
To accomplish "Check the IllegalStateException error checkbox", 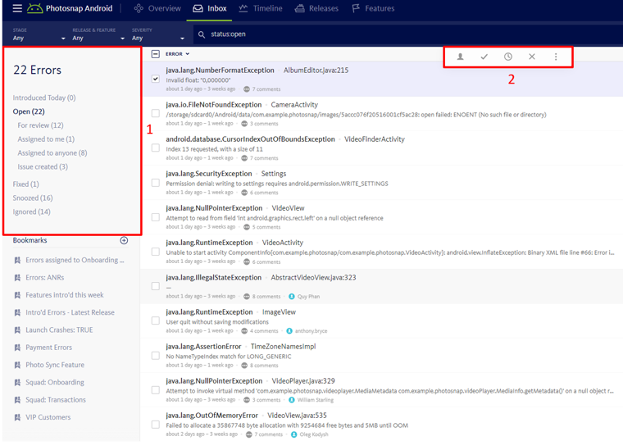I will coord(156,286).
